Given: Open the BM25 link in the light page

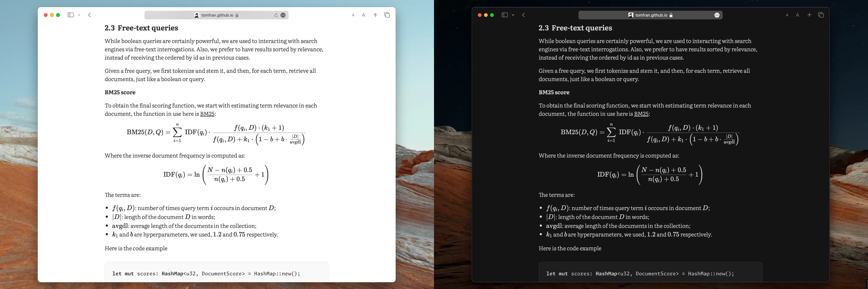Looking at the screenshot, I should [207, 114].
